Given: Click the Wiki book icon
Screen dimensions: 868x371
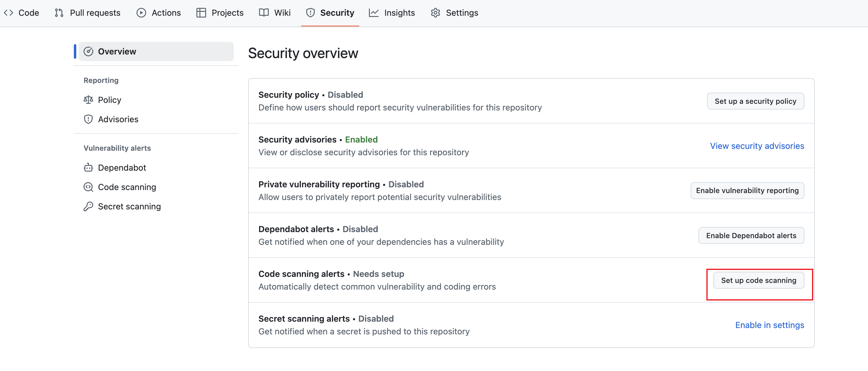Looking at the screenshot, I should (x=264, y=13).
